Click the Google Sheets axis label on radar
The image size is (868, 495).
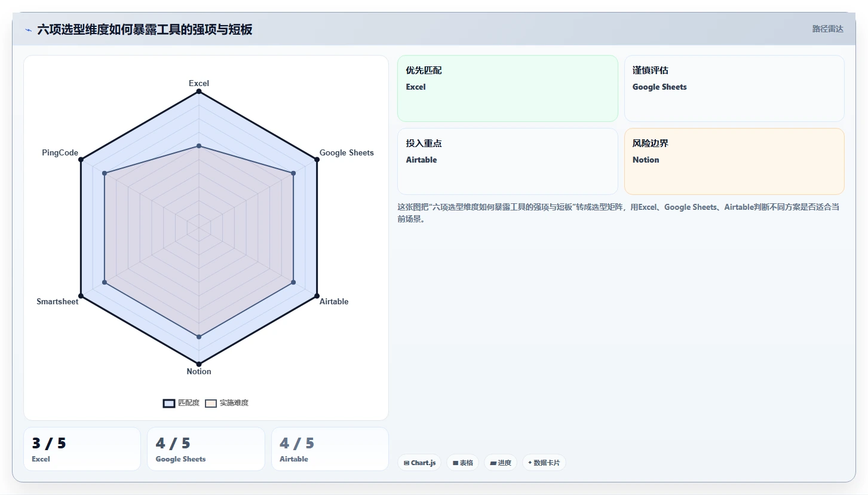[x=346, y=152]
